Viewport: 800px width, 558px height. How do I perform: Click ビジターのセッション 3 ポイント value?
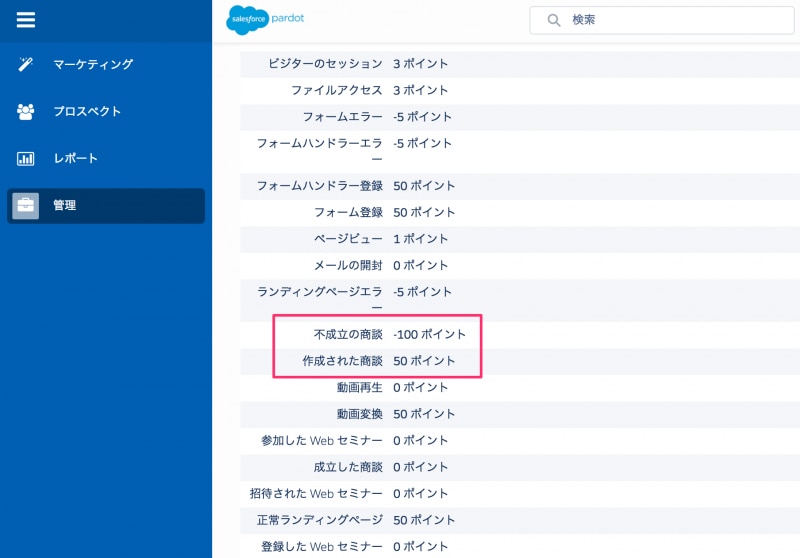(420, 64)
